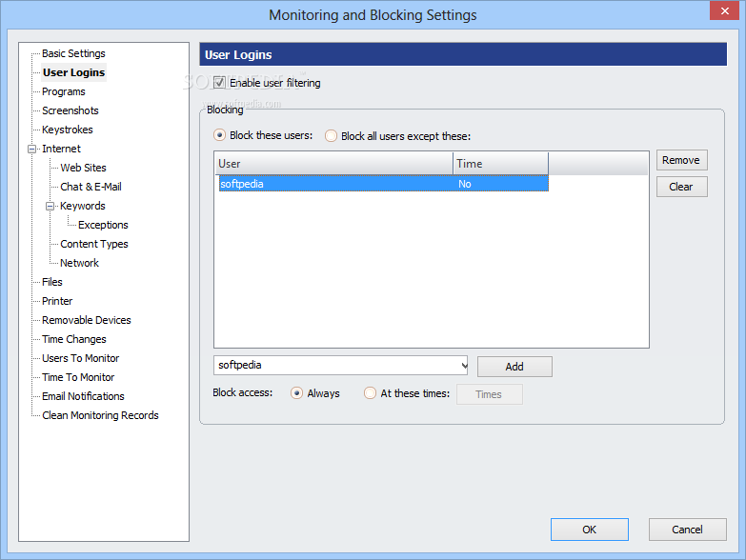This screenshot has height=560, width=746.
Task: Go to Files settings
Action: [51, 281]
